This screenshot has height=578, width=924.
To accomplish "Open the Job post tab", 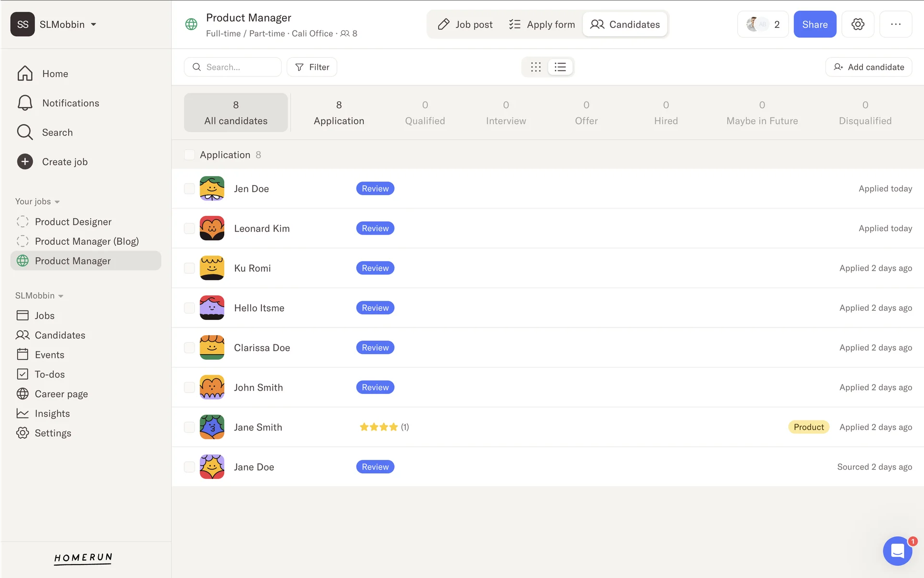I will coord(465,24).
